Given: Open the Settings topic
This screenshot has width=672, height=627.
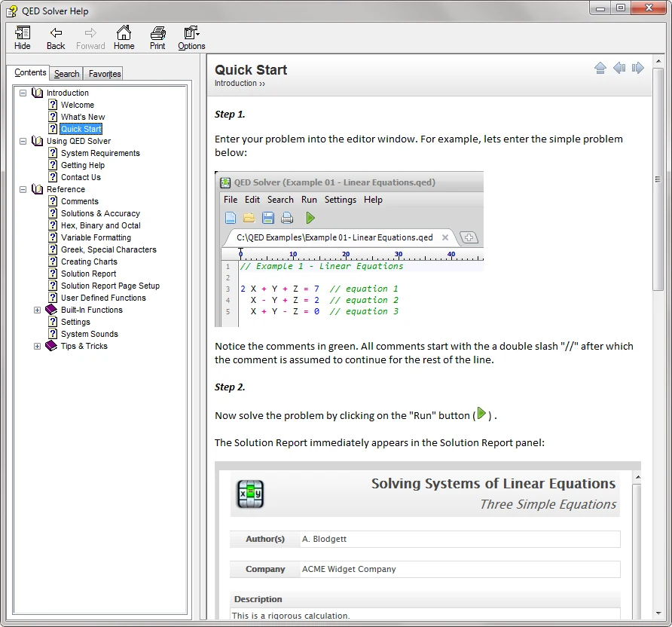Looking at the screenshot, I should coord(75,322).
